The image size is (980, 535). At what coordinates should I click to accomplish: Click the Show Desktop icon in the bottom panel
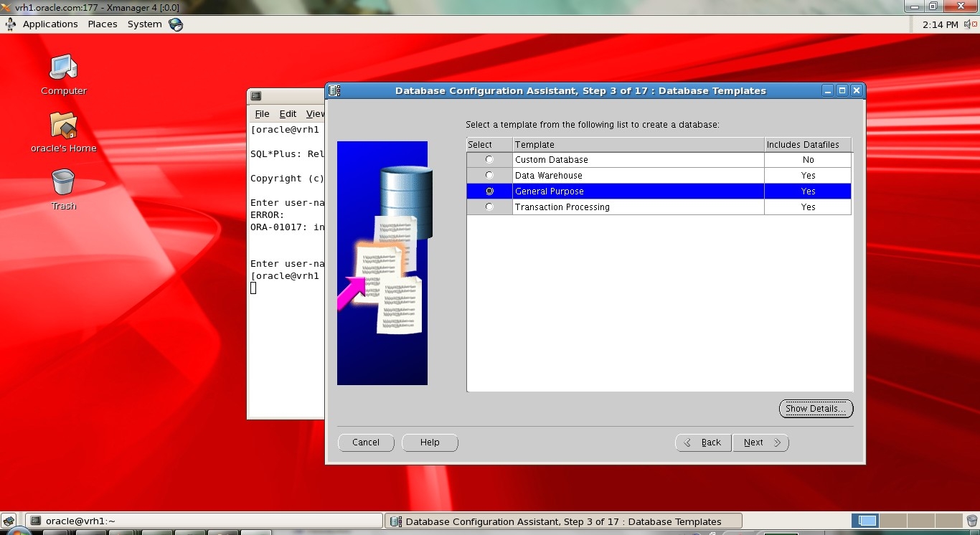9,521
